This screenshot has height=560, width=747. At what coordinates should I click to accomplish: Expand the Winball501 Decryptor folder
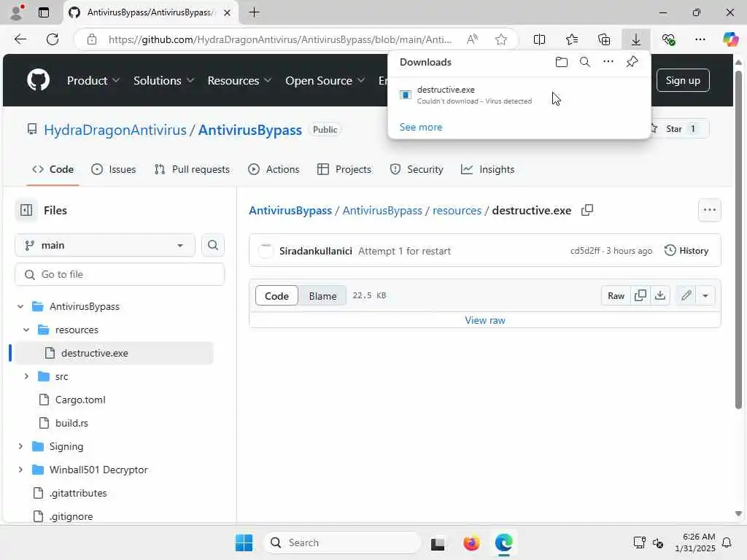click(x=20, y=470)
